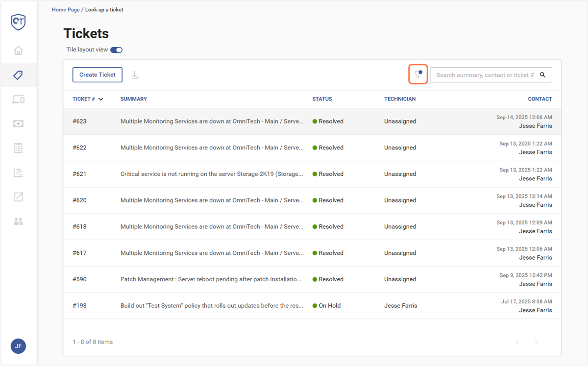The height and width of the screenshot is (366, 588).
Task: Follow the Home Page breadcrumb link
Action: [66, 10]
